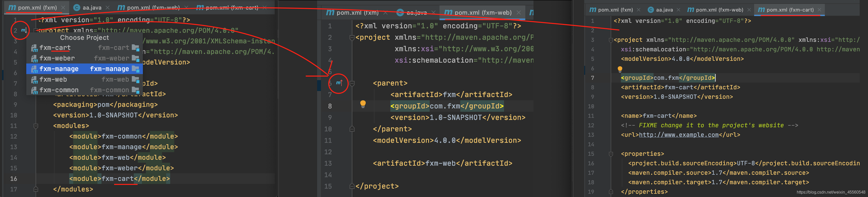Click the Maven module icon beside fxm-weber in popup
This screenshot has width=868, height=197.
pyautogui.click(x=34, y=59)
